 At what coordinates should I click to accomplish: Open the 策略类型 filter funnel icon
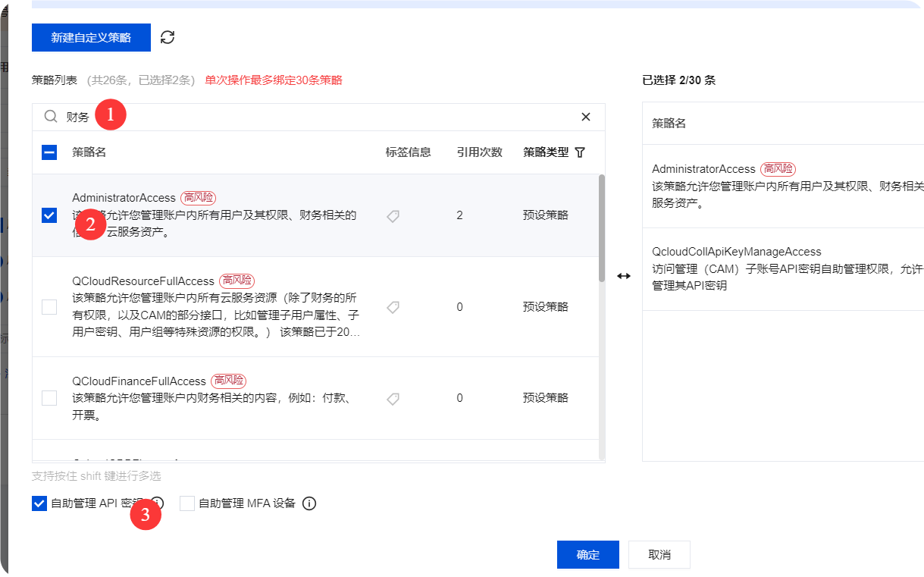[x=580, y=152]
